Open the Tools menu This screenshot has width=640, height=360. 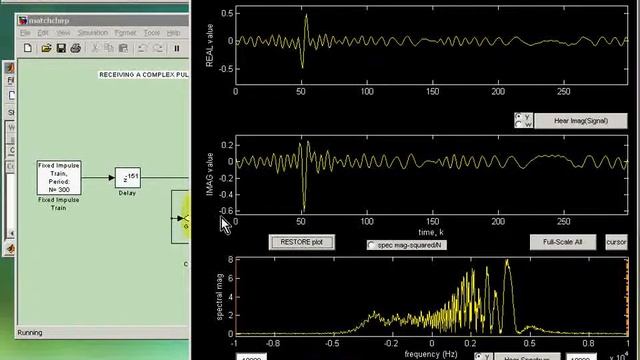[151, 33]
